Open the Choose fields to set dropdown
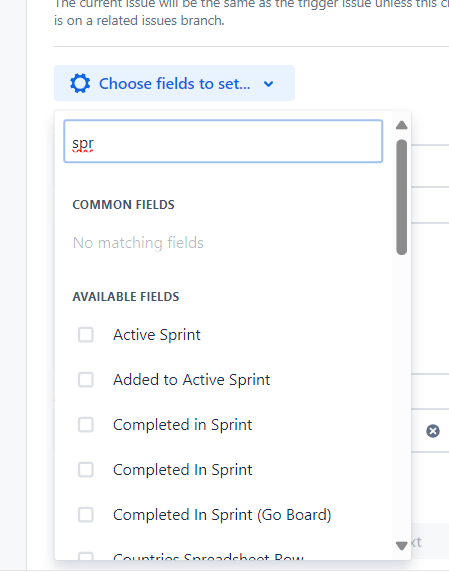Viewport: 449px width, 572px height. click(x=174, y=83)
